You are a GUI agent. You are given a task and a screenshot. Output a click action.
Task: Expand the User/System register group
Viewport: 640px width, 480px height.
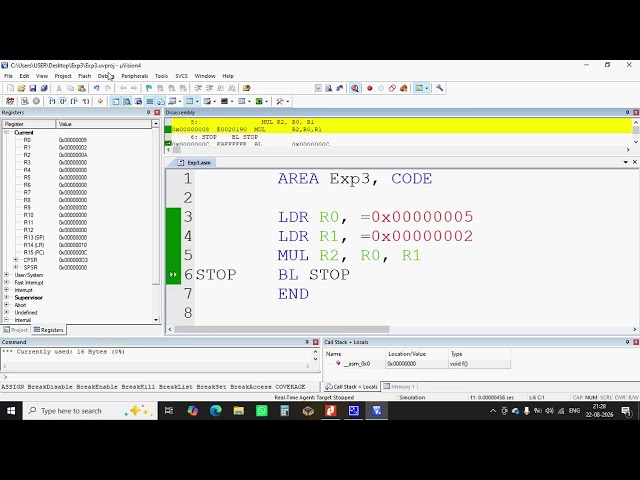click(x=7, y=275)
